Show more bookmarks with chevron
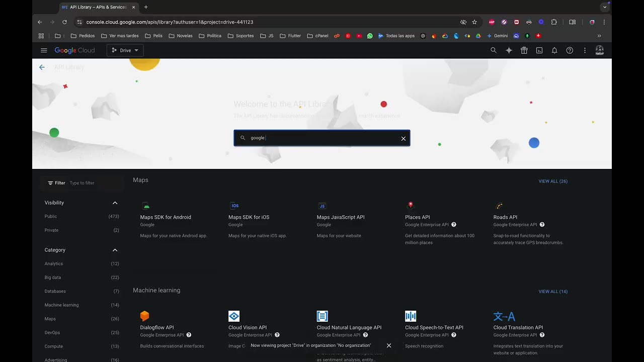This screenshot has height=362, width=644. click(x=599, y=36)
